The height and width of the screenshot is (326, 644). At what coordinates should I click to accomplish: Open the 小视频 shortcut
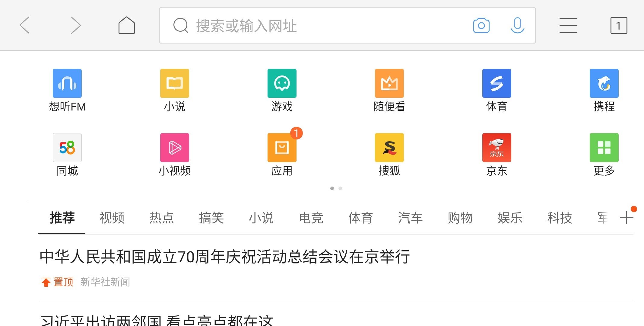[x=175, y=155]
